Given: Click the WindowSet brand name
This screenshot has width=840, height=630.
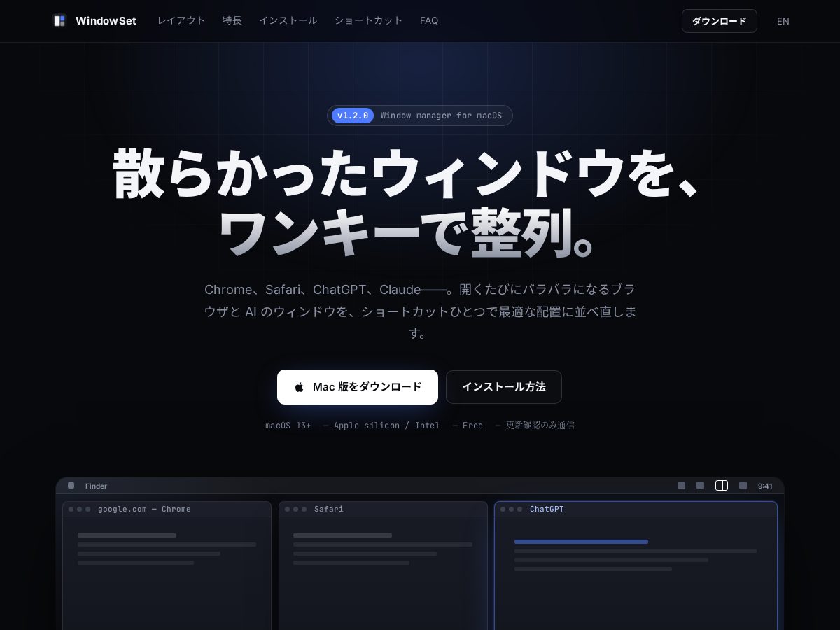Looking at the screenshot, I should (106, 21).
